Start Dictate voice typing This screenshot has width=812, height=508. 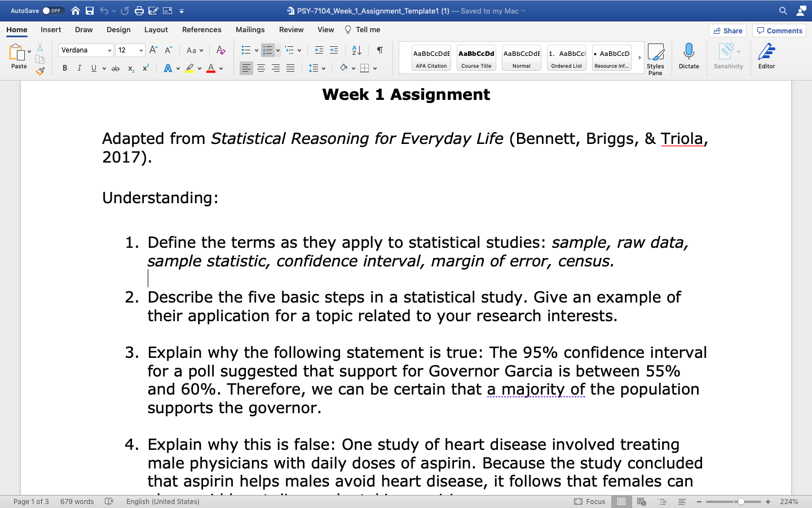[689, 56]
